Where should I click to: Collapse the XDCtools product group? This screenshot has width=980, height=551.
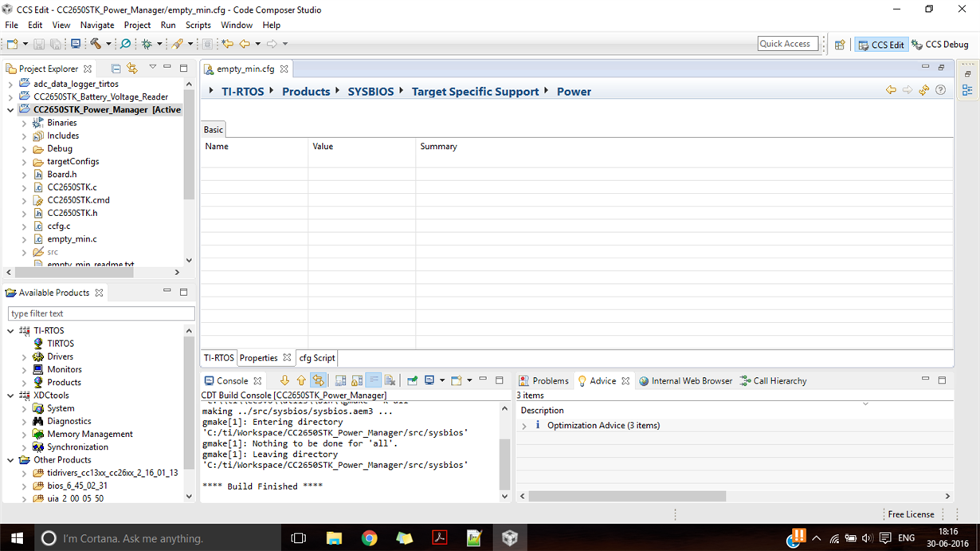click(10, 396)
